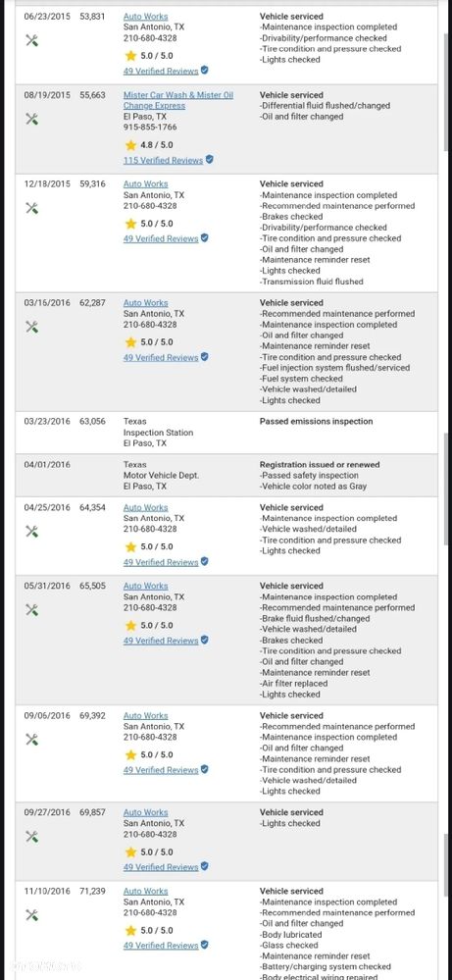Click the verified badge on 09/27/2016 reviews
Image resolution: width=452 pixels, height=980 pixels.
205,866
